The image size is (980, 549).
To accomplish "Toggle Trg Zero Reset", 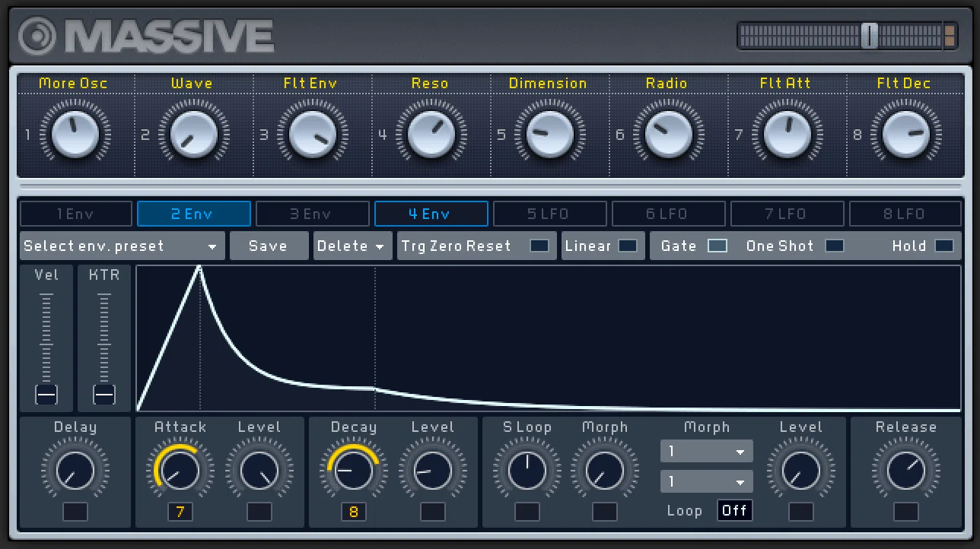I will pos(539,246).
